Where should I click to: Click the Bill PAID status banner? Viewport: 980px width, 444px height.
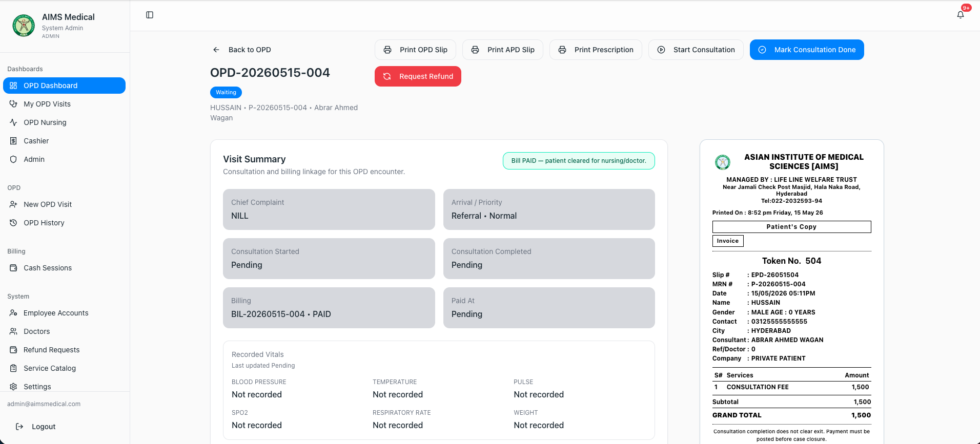[579, 161]
